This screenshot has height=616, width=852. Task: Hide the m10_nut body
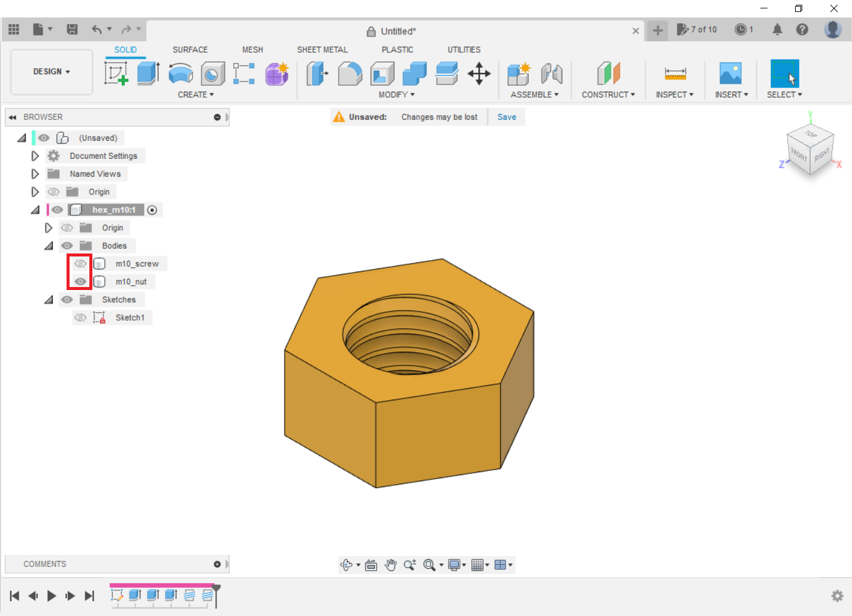[x=80, y=282]
